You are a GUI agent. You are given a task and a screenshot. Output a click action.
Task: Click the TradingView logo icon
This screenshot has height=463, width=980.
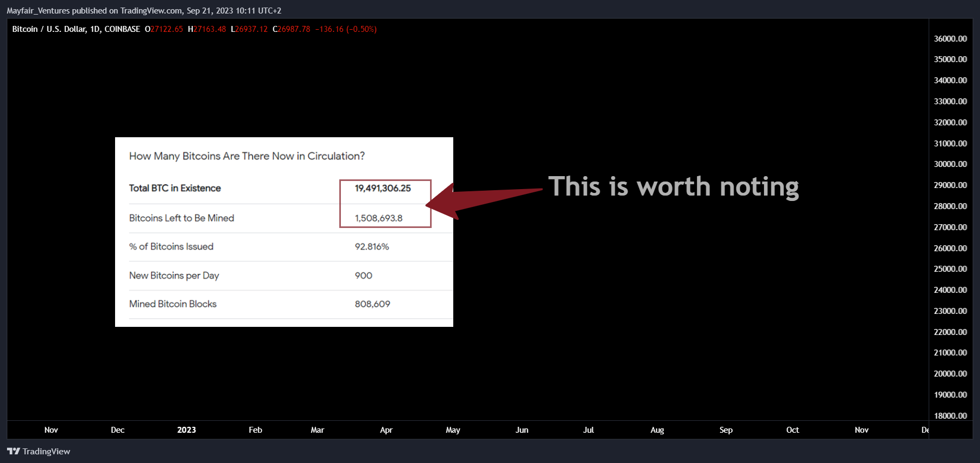tap(14, 451)
